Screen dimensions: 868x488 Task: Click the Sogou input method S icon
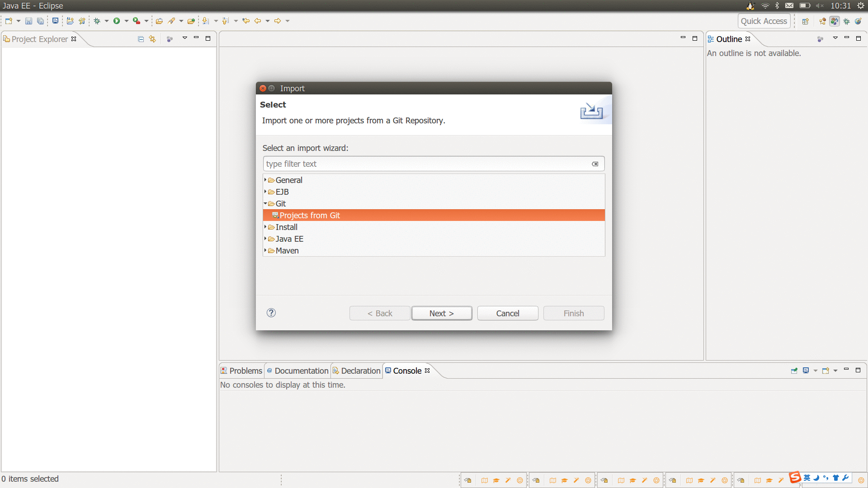pyautogui.click(x=795, y=477)
